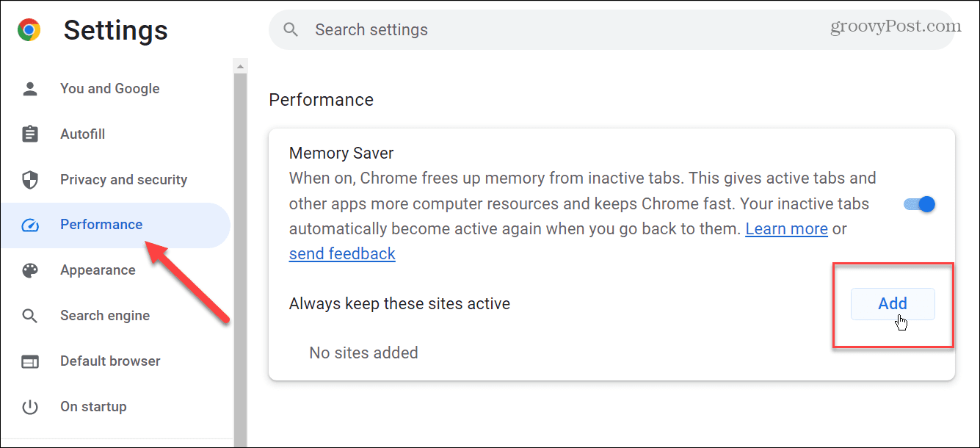980x448 pixels.
Task: Click the Autofill clipboard icon
Action: tap(30, 134)
